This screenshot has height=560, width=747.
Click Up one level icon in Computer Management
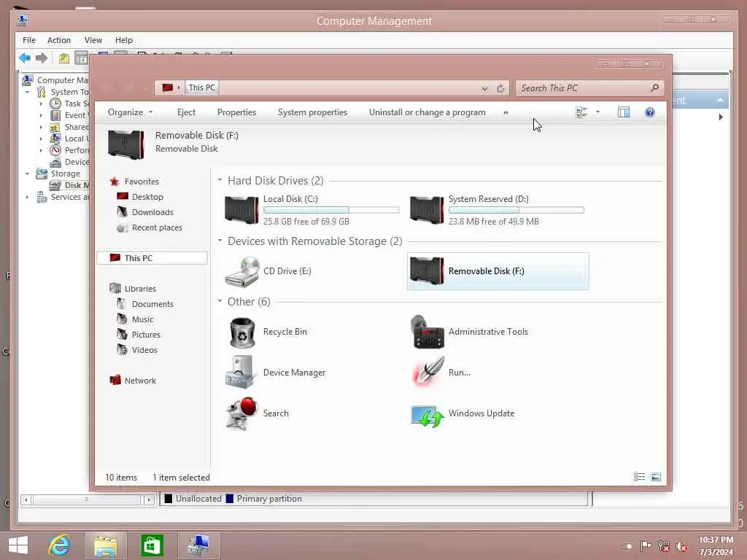click(x=64, y=58)
